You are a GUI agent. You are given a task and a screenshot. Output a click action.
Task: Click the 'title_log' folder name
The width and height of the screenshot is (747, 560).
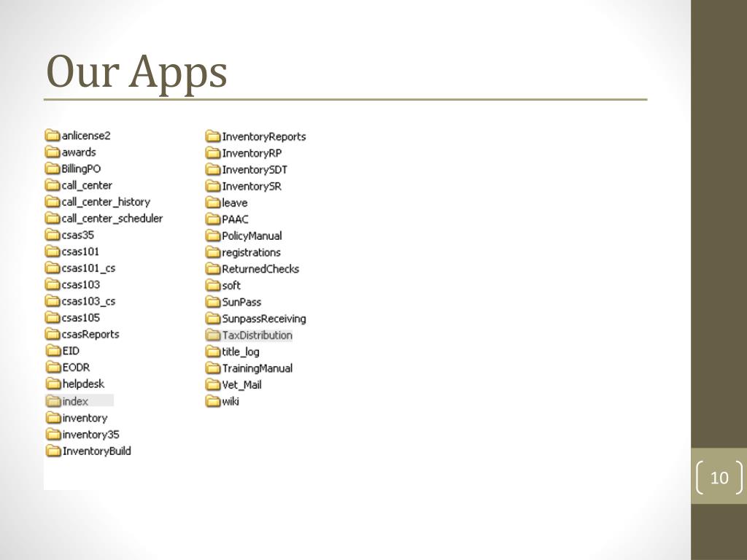[241, 352]
